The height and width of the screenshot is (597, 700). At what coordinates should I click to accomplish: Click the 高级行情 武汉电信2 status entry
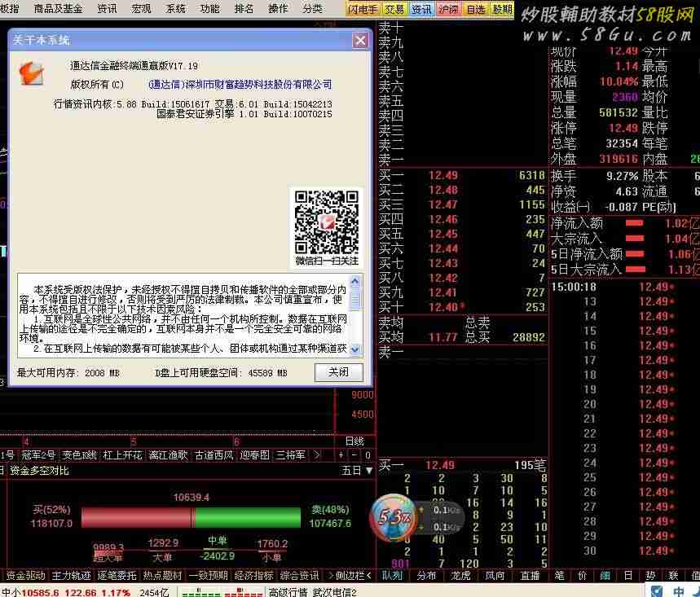coord(313,591)
